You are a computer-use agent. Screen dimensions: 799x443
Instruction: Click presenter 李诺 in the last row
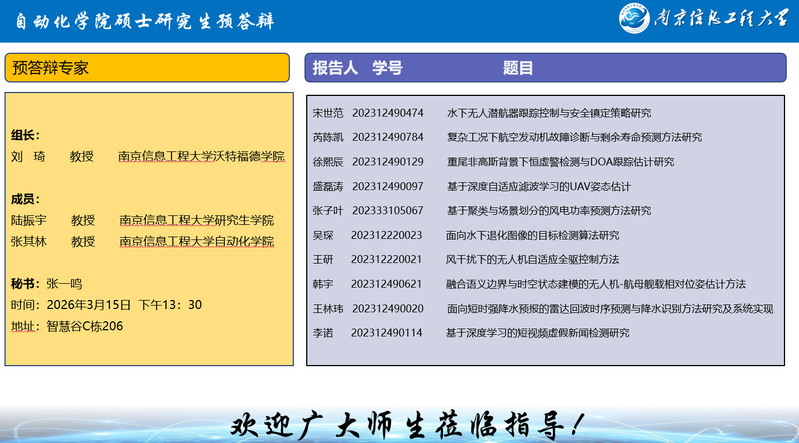click(323, 333)
